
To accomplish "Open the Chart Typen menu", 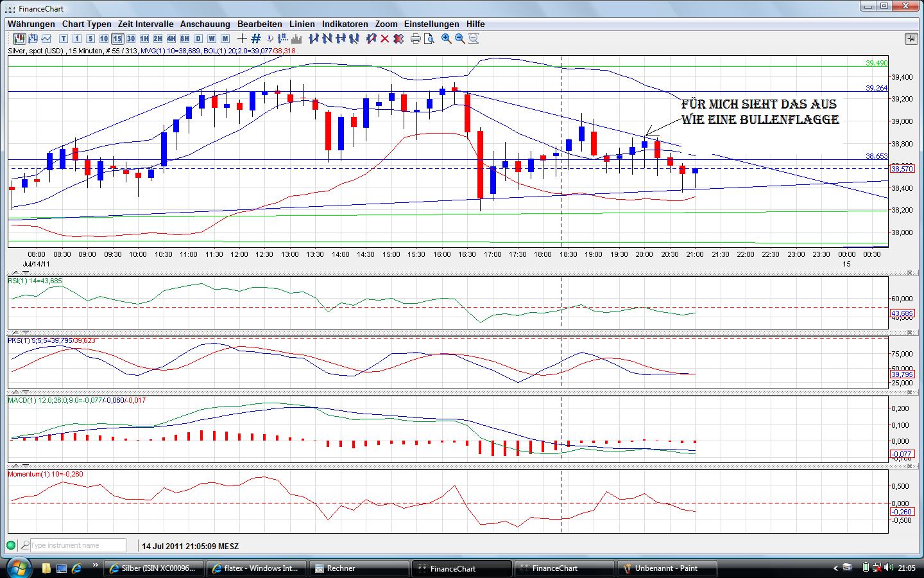I will 87,24.
